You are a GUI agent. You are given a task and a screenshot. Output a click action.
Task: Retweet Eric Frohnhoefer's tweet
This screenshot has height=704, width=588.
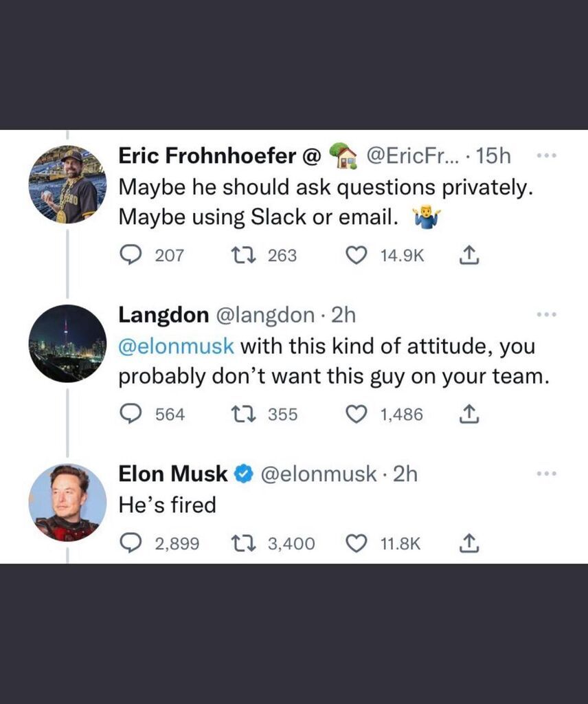(x=241, y=256)
